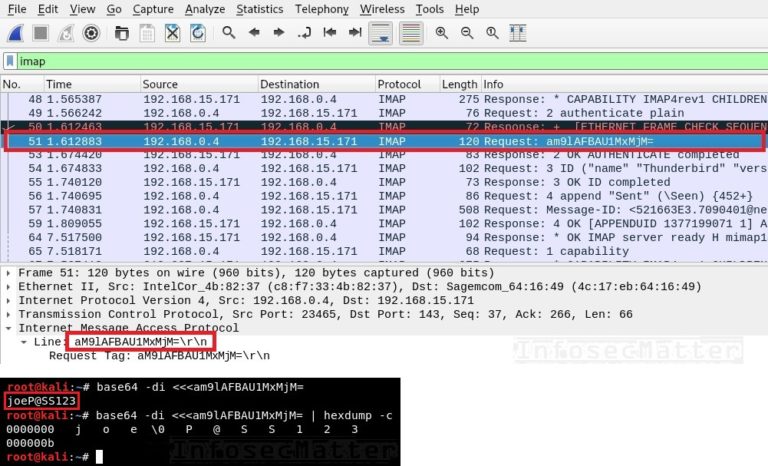
Task: Select packet 55 ID completed response
Action: click(384, 182)
